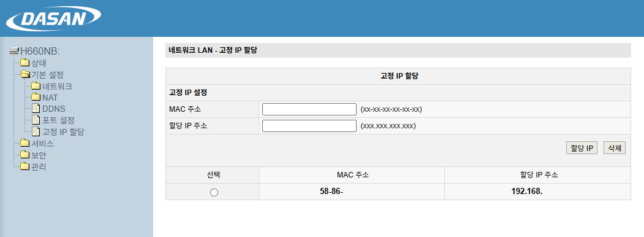
Task: Click the (xxx.xxx.xxx.xxx) format hint
Action: click(x=388, y=126)
